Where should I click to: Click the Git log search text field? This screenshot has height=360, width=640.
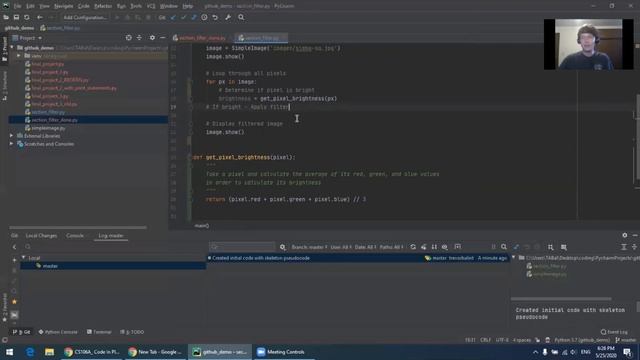point(242,247)
